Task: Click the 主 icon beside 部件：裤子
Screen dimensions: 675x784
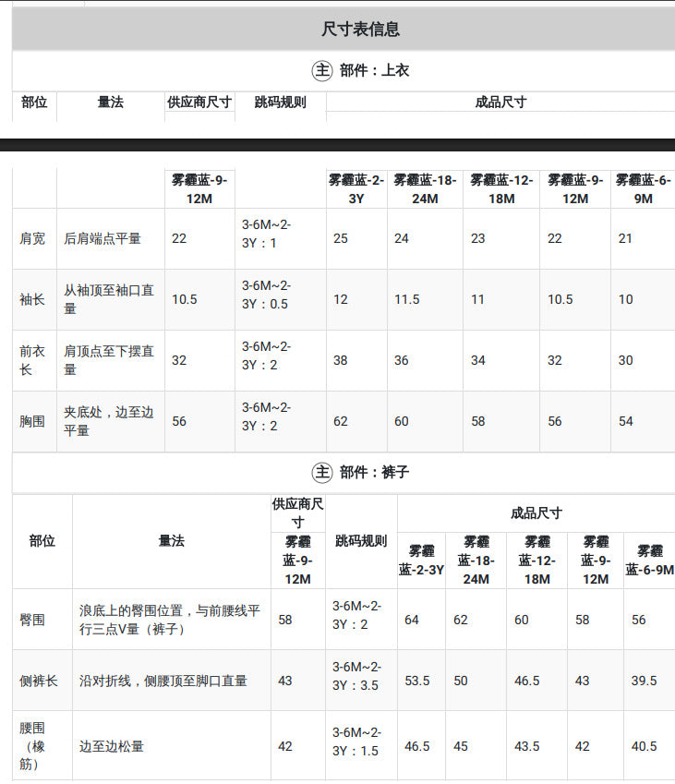Action: [322, 472]
